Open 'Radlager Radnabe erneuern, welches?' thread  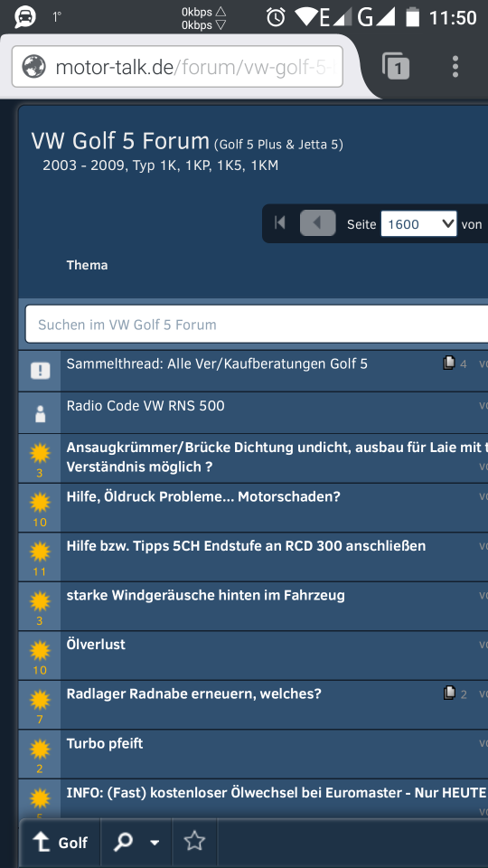193,693
